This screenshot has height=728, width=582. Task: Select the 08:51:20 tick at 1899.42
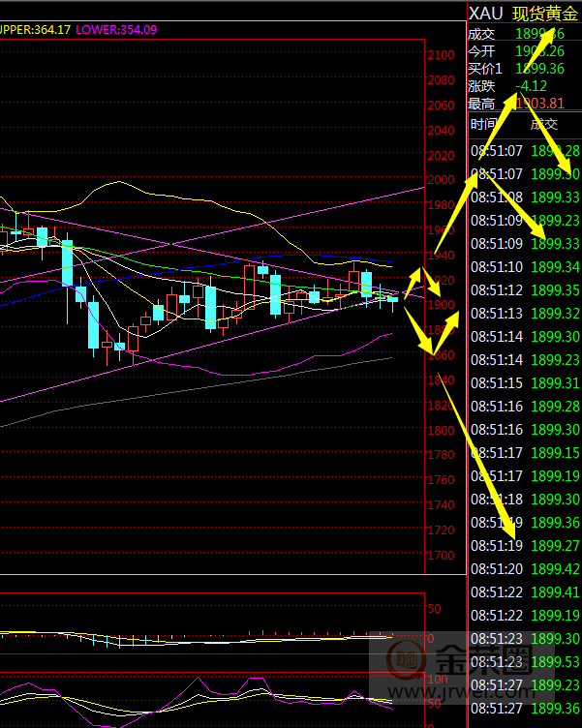(x=524, y=568)
